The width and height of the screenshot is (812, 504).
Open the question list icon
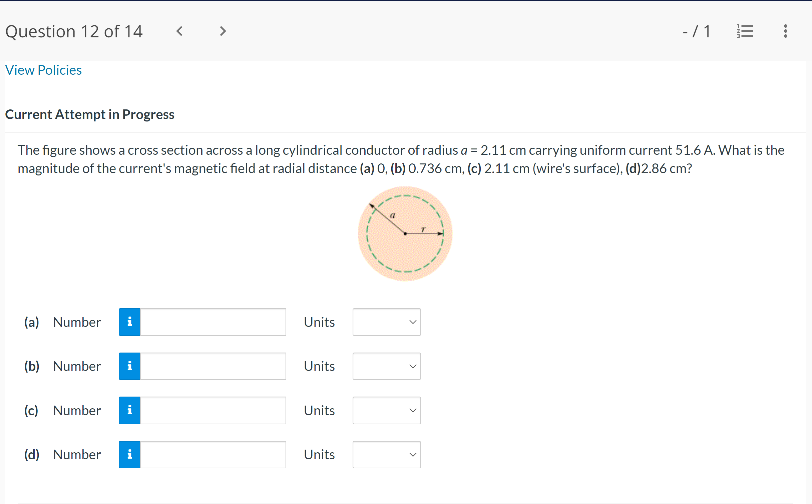(745, 31)
